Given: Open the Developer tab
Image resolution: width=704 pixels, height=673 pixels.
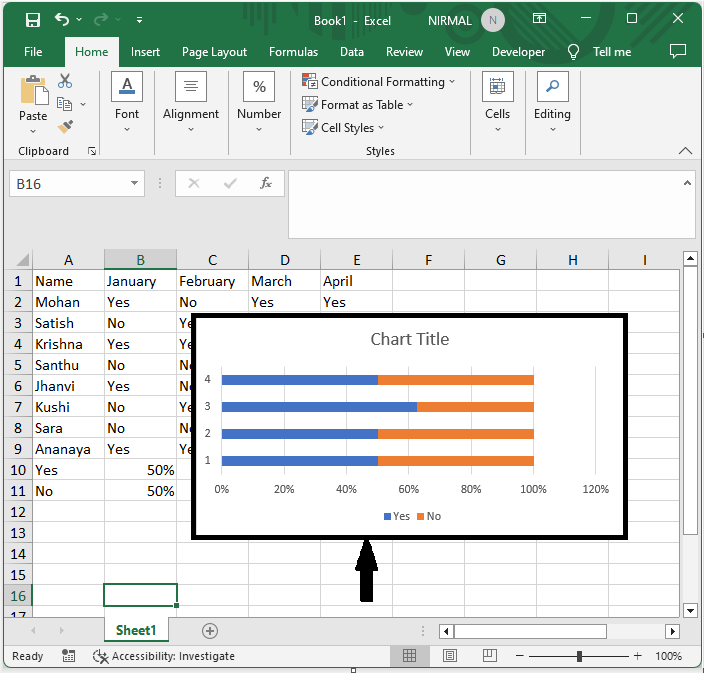Looking at the screenshot, I should (x=518, y=52).
